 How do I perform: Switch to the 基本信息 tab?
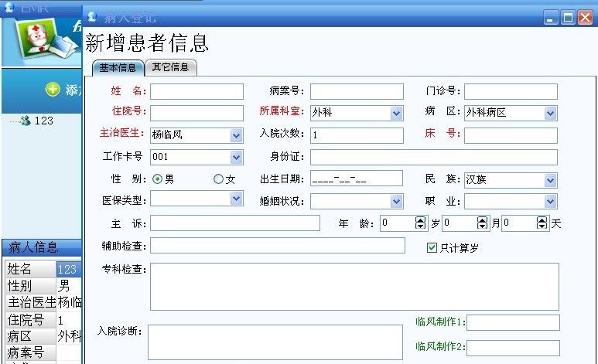point(118,68)
